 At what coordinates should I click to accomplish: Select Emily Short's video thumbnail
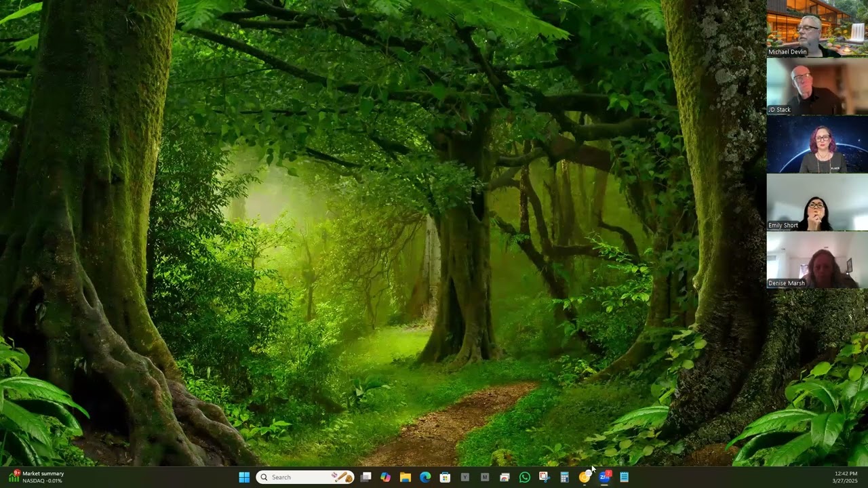[x=817, y=202]
